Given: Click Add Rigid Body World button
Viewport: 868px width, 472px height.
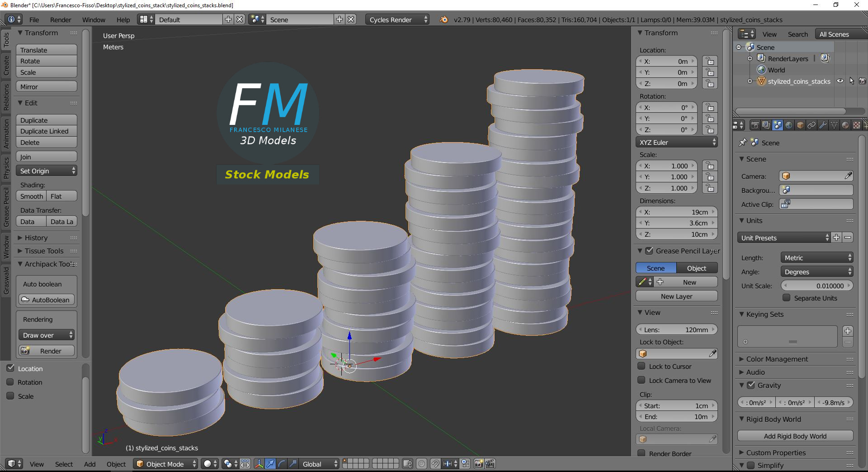Looking at the screenshot, I should click(x=795, y=436).
